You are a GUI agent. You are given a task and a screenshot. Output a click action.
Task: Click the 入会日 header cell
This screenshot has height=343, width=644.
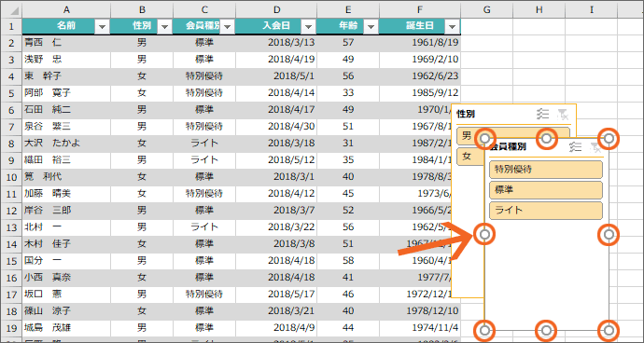tap(276, 26)
